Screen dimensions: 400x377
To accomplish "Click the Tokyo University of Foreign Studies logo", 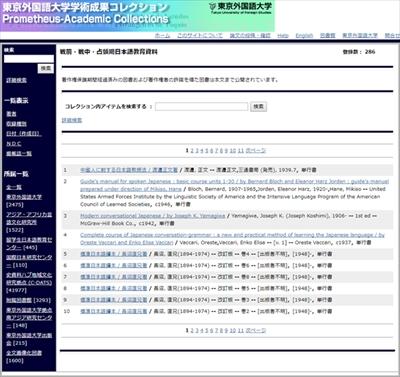I will pos(241,7).
